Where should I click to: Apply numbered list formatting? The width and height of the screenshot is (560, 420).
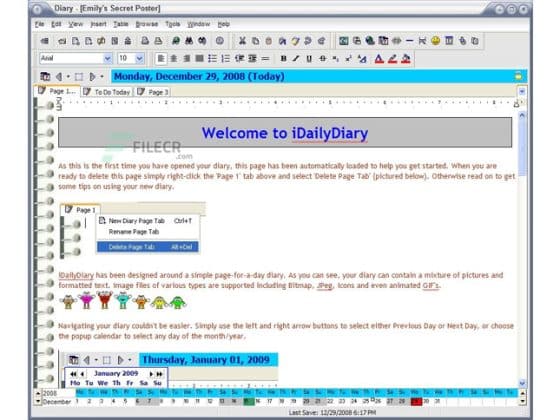[x=226, y=59]
